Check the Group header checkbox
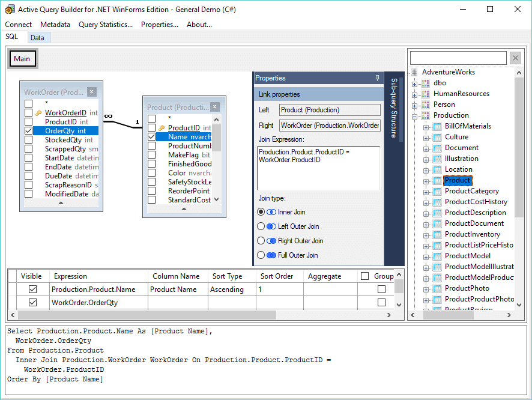The height and width of the screenshot is (400, 532). 364,276
